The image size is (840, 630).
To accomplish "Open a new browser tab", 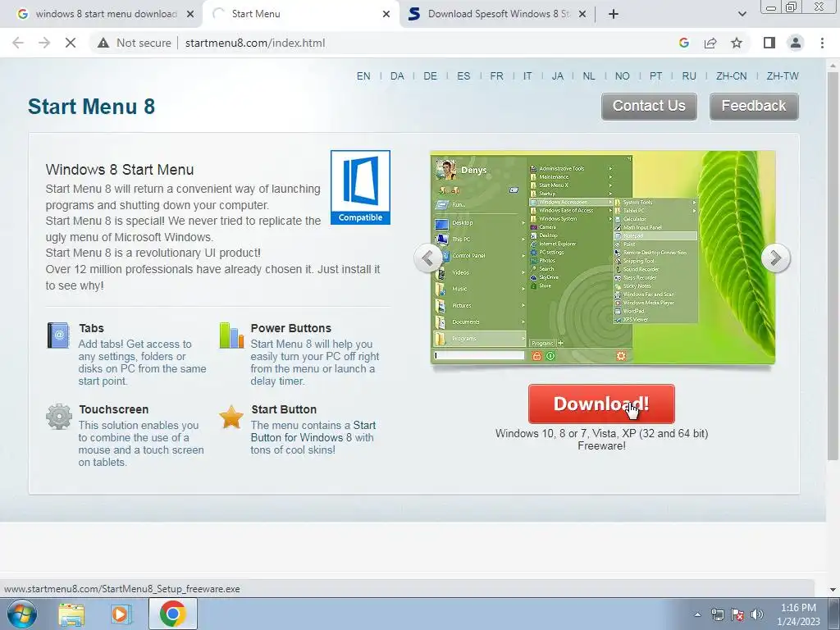I will click(x=614, y=14).
